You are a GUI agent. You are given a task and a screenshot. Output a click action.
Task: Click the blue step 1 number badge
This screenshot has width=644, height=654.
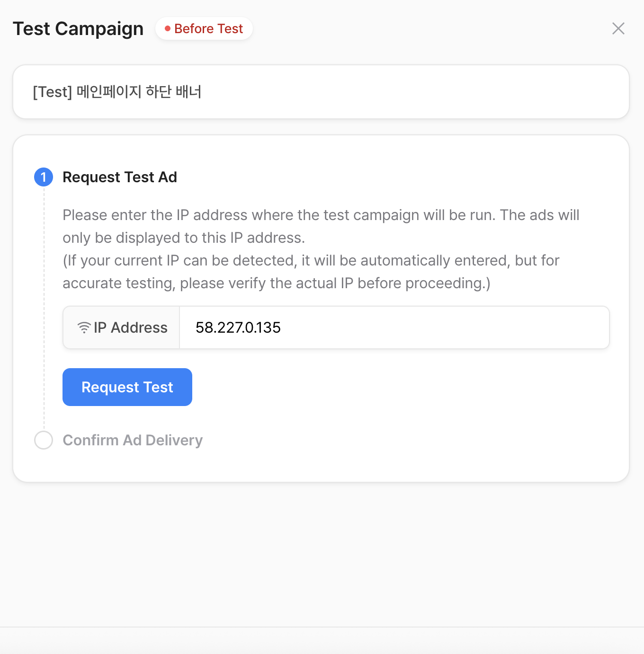pyautogui.click(x=44, y=177)
